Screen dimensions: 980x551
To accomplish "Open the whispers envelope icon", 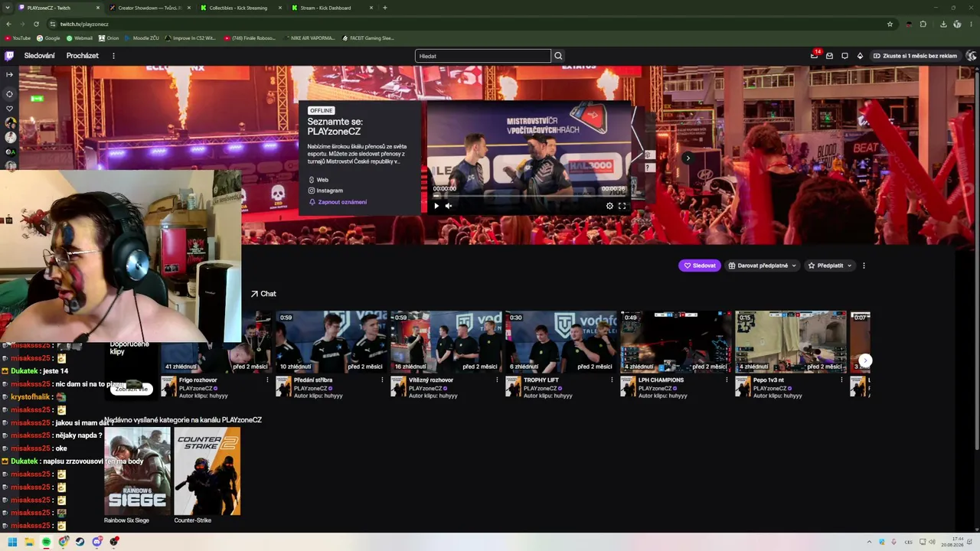I will point(829,56).
